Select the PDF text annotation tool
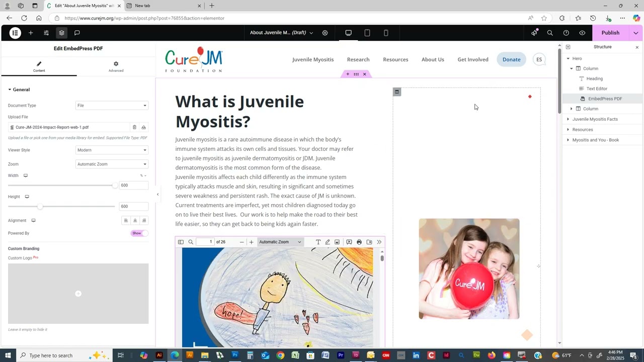 click(x=318, y=242)
